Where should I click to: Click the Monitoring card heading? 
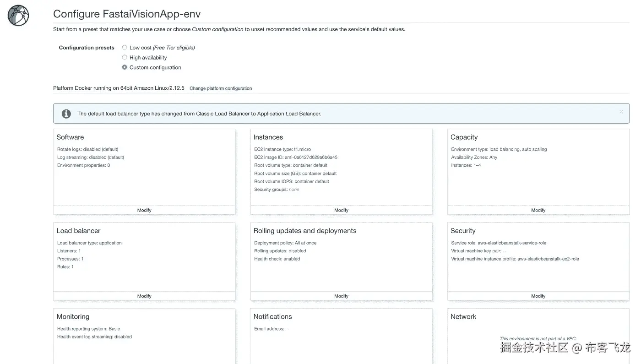click(x=73, y=317)
